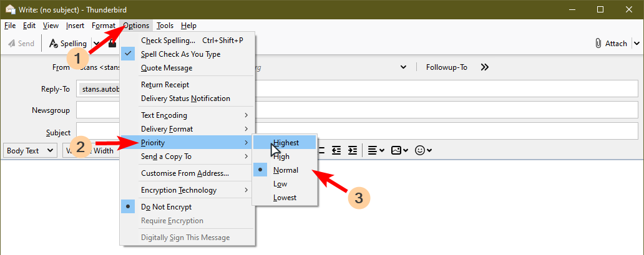Image resolution: width=644 pixels, height=255 pixels.
Task: Click the Newsgroup input field
Action: 357,110
